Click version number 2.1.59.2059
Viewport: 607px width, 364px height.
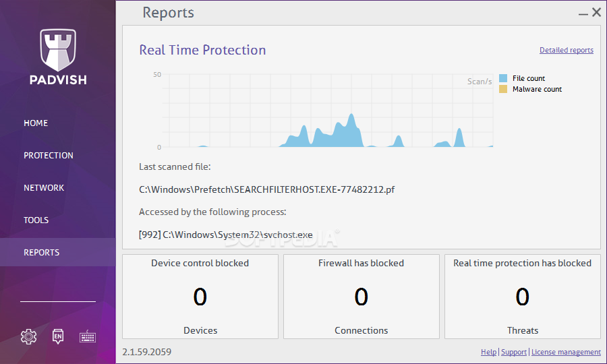(x=147, y=352)
